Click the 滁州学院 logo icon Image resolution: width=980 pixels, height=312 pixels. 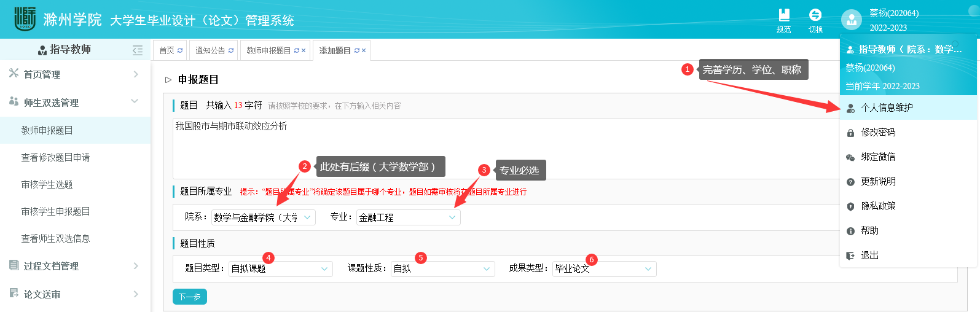(25, 19)
